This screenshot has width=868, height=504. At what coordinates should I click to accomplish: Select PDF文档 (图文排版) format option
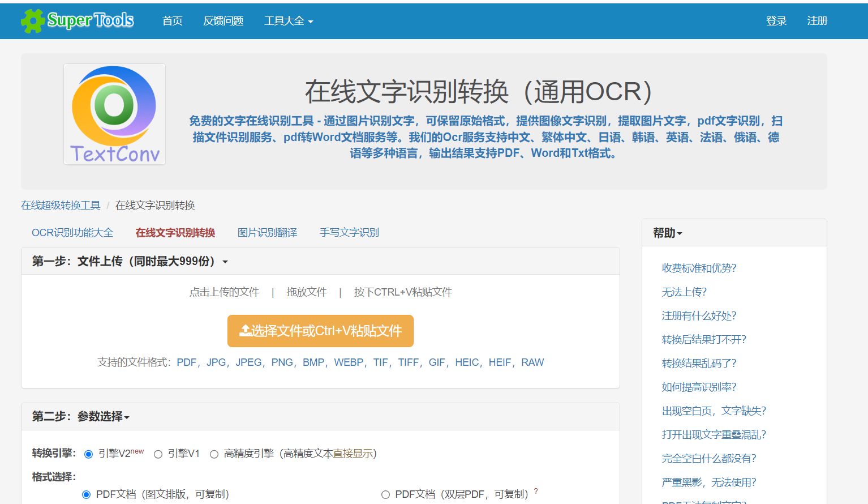pos(87,494)
